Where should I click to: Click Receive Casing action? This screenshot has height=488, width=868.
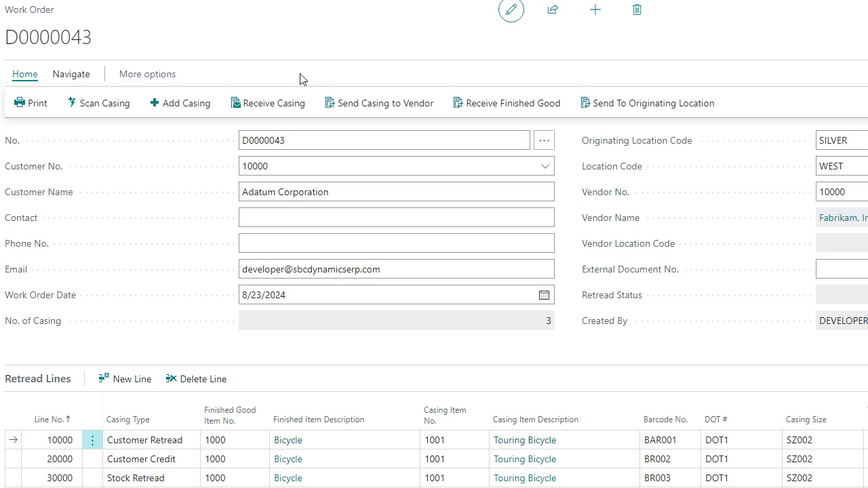pos(268,103)
